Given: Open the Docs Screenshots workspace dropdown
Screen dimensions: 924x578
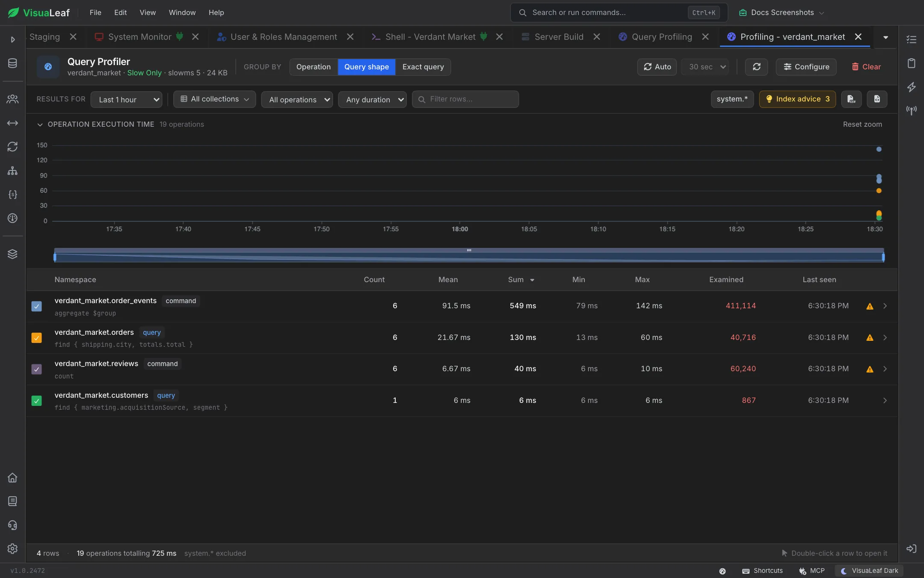Looking at the screenshot, I should [781, 12].
